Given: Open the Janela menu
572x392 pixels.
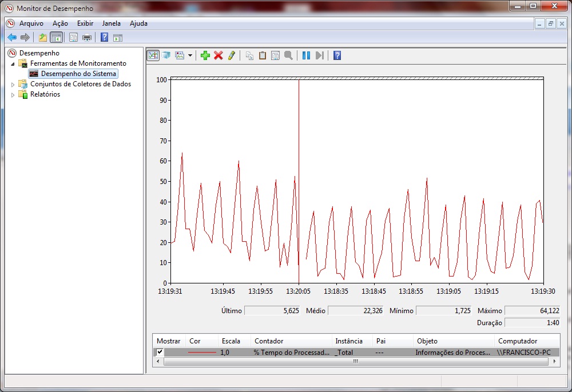Looking at the screenshot, I should click(112, 23).
